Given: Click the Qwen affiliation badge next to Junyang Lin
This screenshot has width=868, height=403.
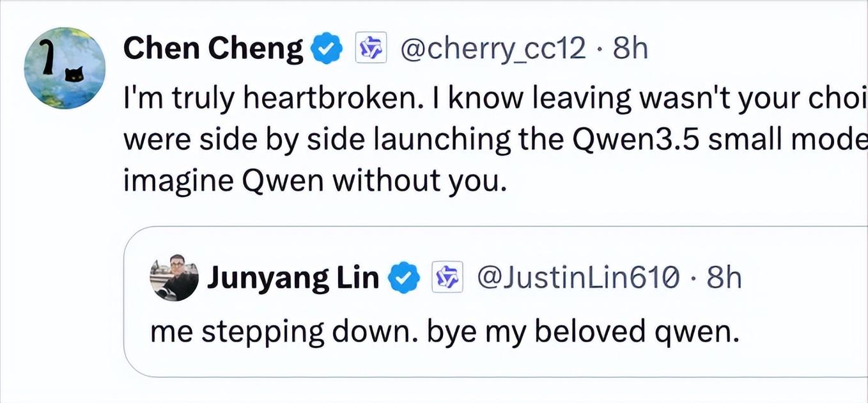Looking at the screenshot, I should pos(447,278).
